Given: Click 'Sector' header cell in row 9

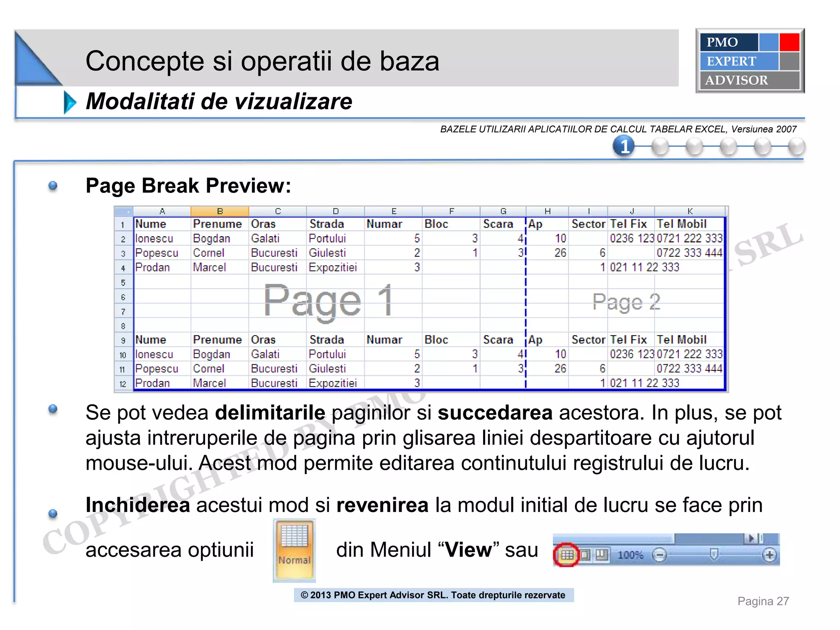Looking at the screenshot, I should tap(588, 340).
